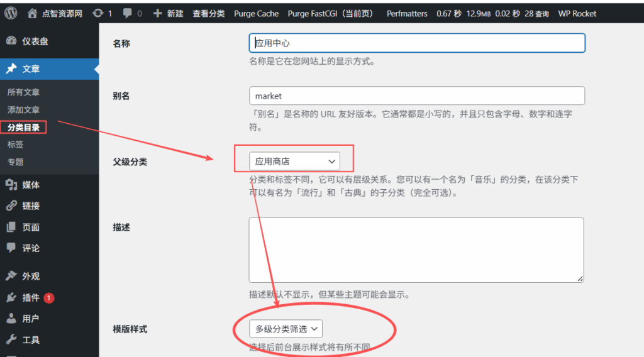The image size is (644, 357).
Task: Click the comments bubble icon in toolbar
Action: click(x=128, y=13)
